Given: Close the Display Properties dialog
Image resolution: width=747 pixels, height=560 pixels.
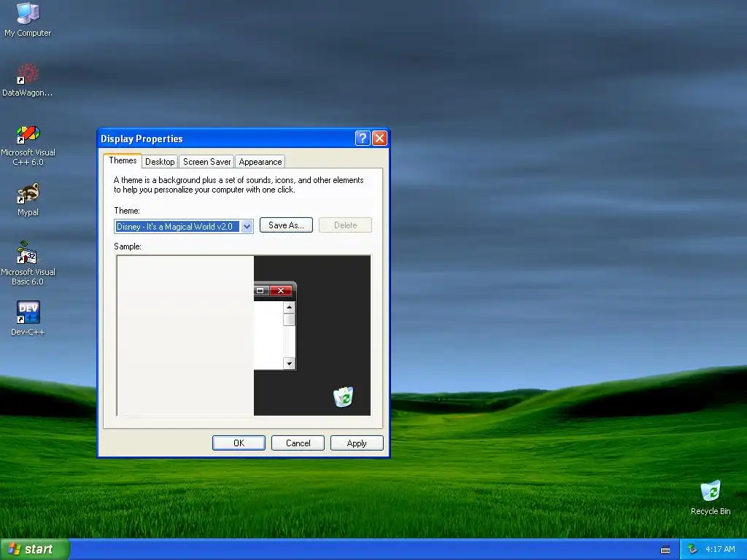Looking at the screenshot, I should pyautogui.click(x=379, y=139).
